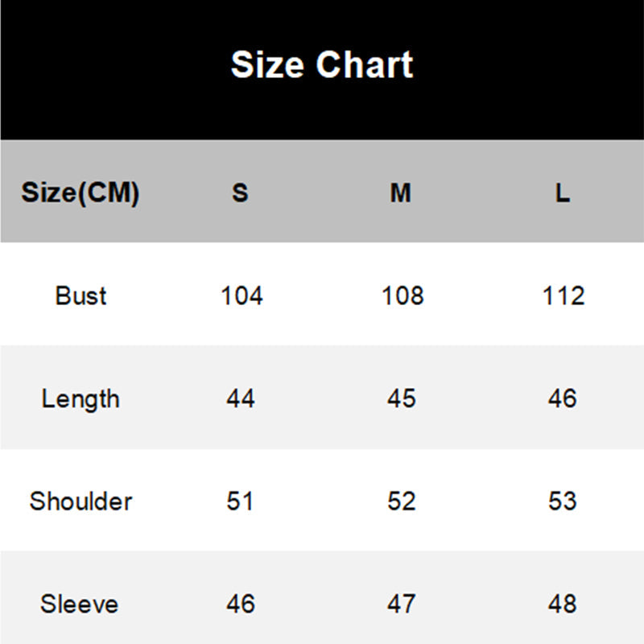Select the M size column header
Screen dimensions: 644x644
401,193
